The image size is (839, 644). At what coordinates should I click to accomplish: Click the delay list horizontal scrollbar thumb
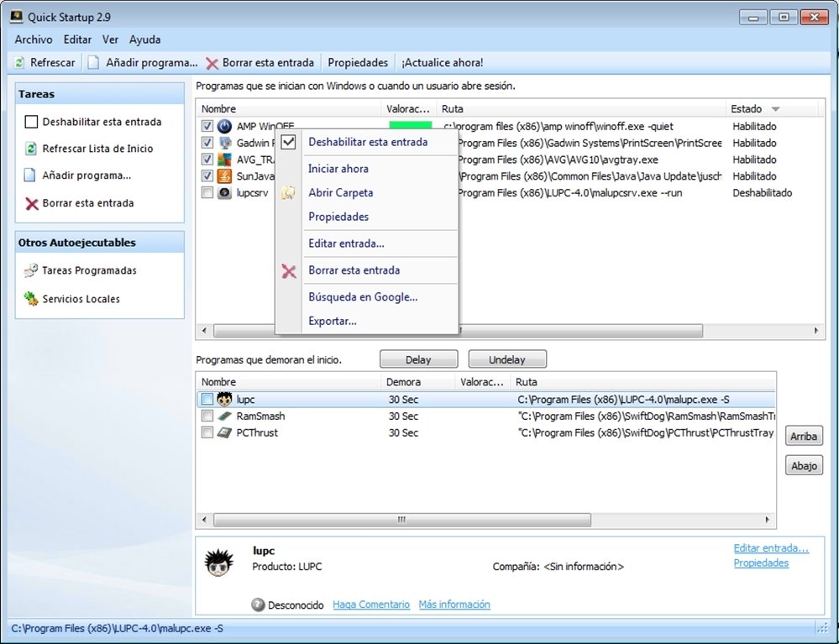402,520
